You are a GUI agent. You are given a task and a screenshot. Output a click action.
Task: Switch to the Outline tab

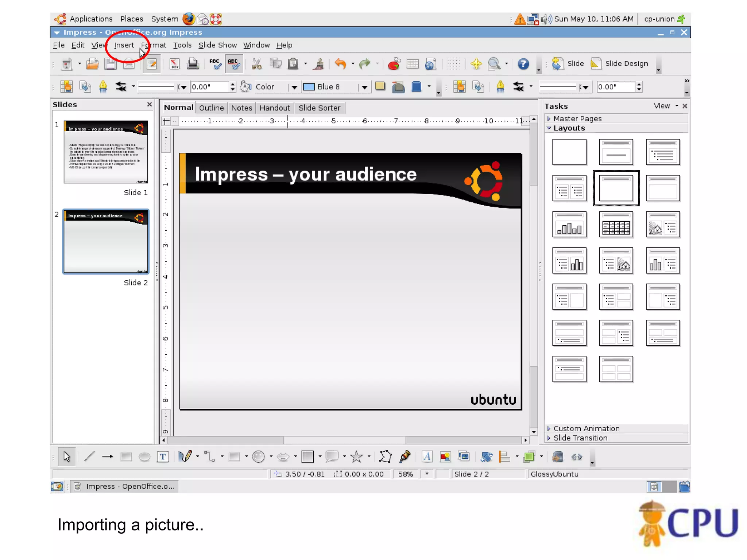click(211, 108)
